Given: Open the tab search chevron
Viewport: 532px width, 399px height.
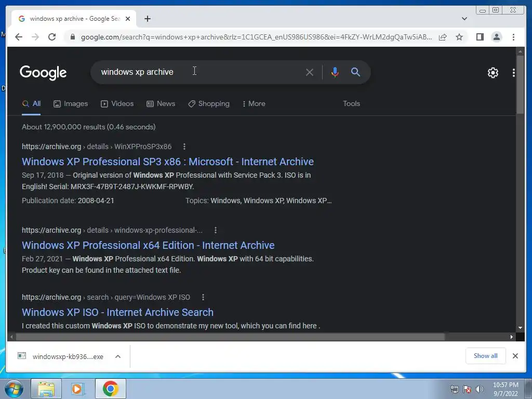Looking at the screenshot, I should (464, 19).
